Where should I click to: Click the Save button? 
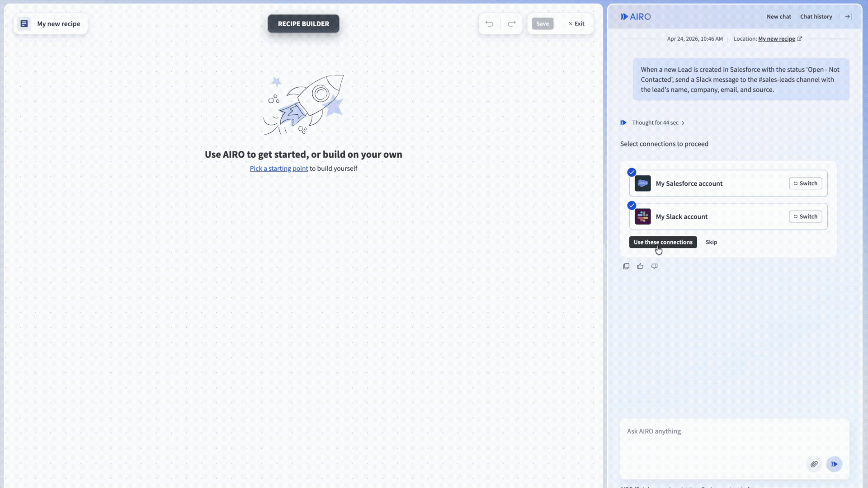[542, 23]
